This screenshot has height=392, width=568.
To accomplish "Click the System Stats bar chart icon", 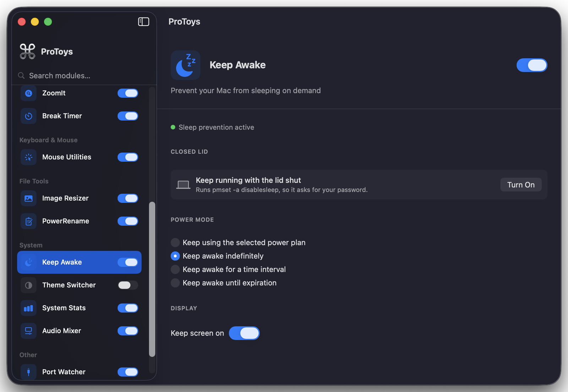I will (28, 308).
